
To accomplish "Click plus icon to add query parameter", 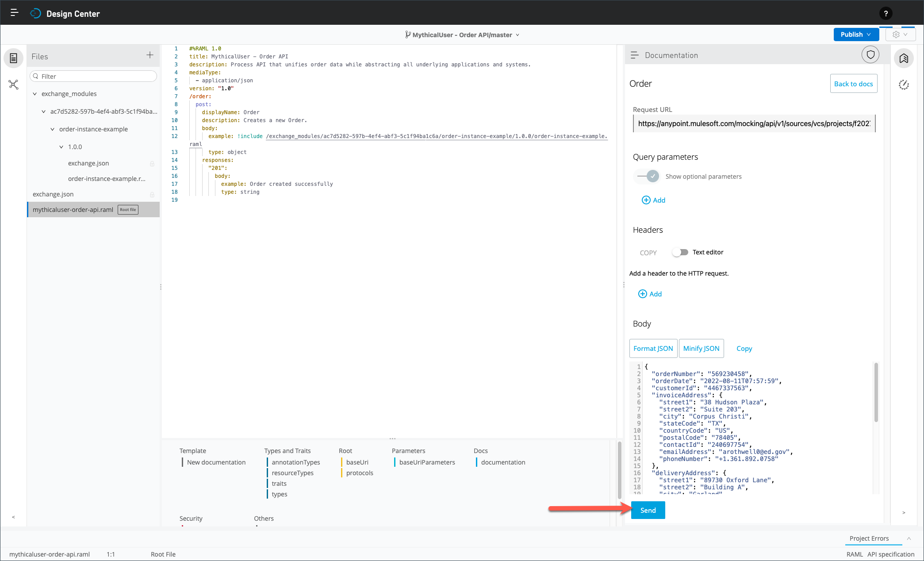I will [x=646, y=200].
